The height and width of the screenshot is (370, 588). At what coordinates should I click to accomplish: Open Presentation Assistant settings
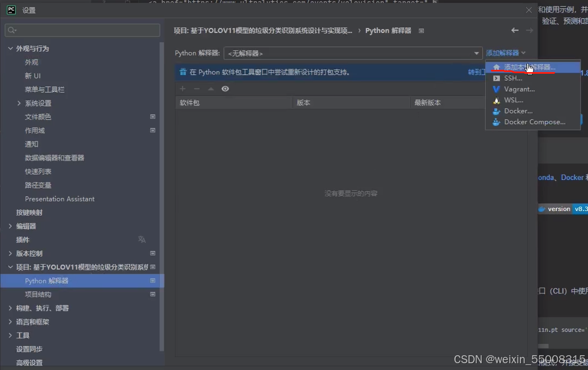(60, 199)
